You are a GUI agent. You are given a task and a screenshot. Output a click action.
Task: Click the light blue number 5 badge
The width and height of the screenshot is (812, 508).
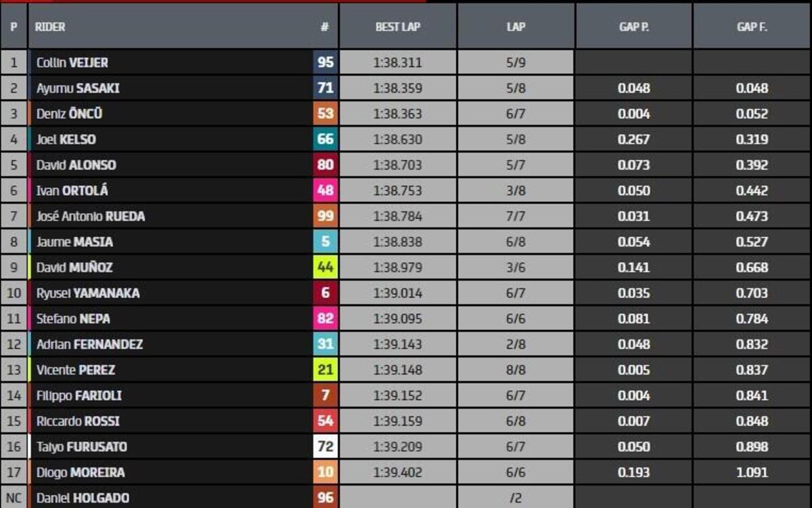point(325,242)
